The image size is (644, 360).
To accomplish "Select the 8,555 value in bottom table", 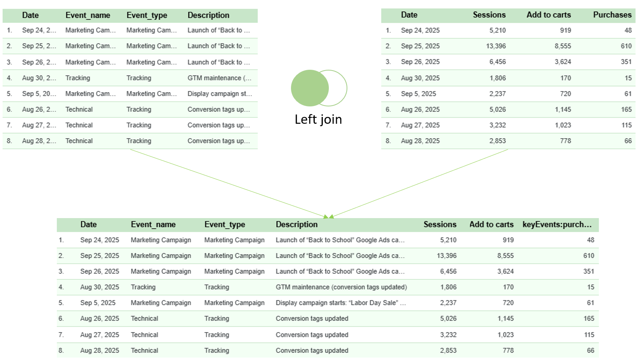I will pyautogui.click(x=505, y=256).
